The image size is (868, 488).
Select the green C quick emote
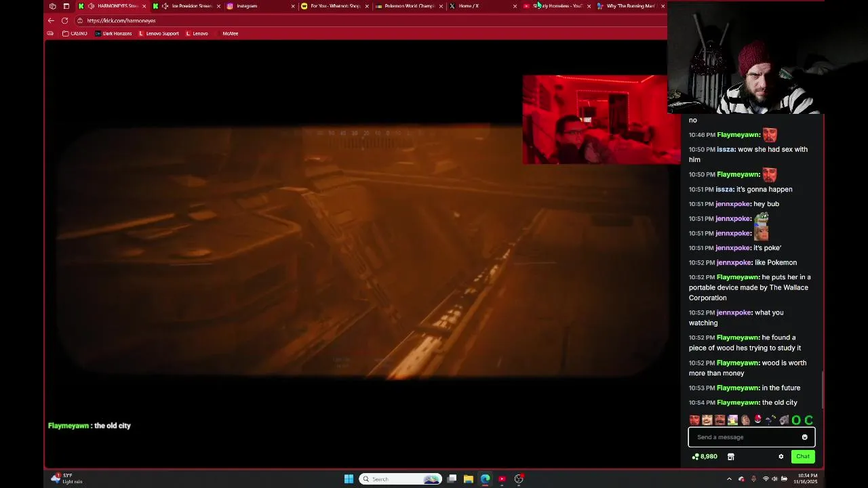point(808,420)
